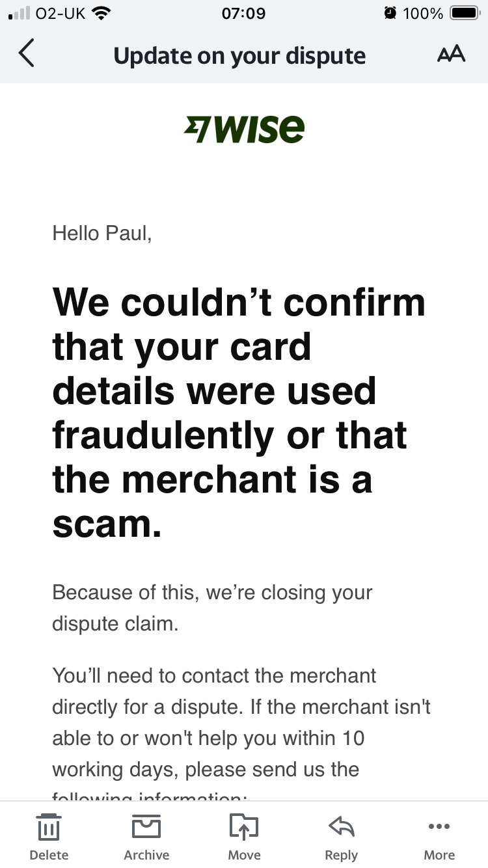Tap the "Update on your dispute" title
This screenshot has width=488, height=868.
[x=239, y=55]
